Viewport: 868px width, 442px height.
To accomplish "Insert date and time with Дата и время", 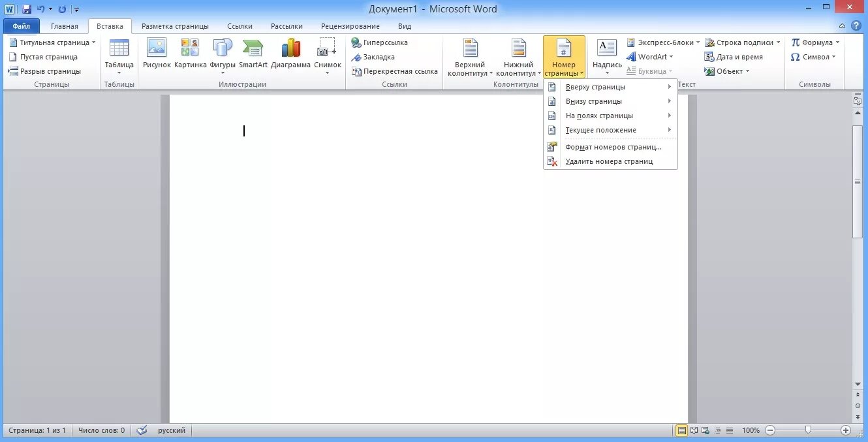I will point(734,57).
